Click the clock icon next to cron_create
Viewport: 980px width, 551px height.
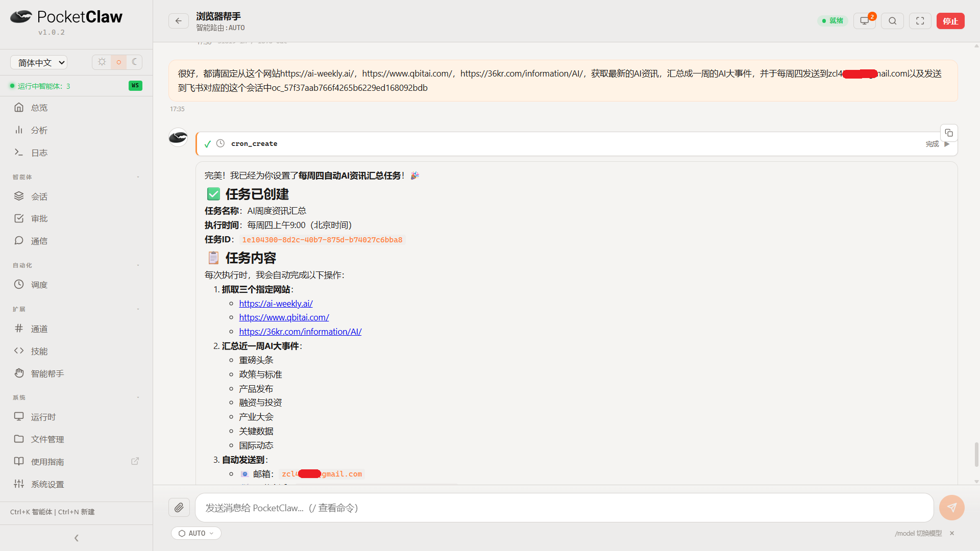click(220, 143)
